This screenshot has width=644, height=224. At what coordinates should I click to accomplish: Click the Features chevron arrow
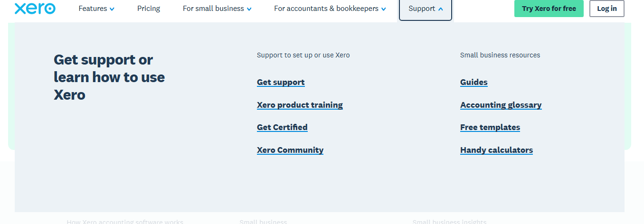point(112,9)
